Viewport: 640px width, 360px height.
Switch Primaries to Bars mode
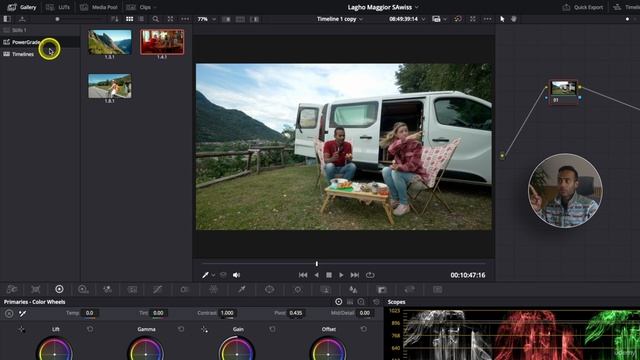350,302
